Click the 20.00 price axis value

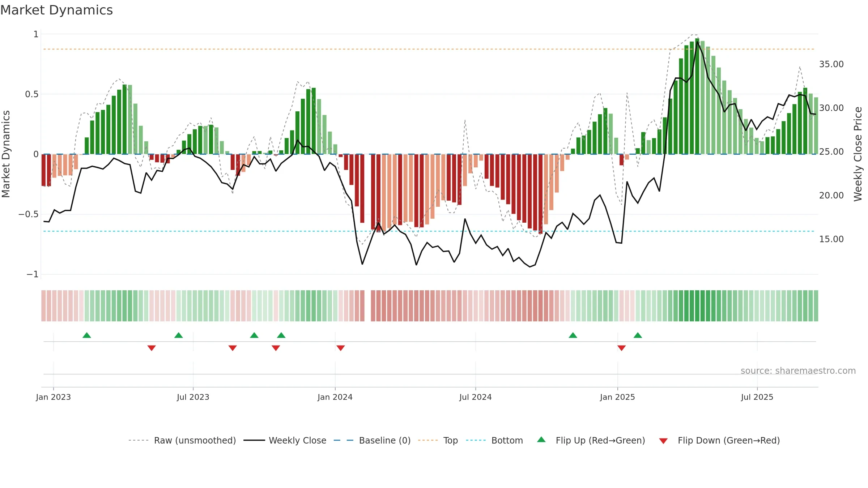(831, 196)
